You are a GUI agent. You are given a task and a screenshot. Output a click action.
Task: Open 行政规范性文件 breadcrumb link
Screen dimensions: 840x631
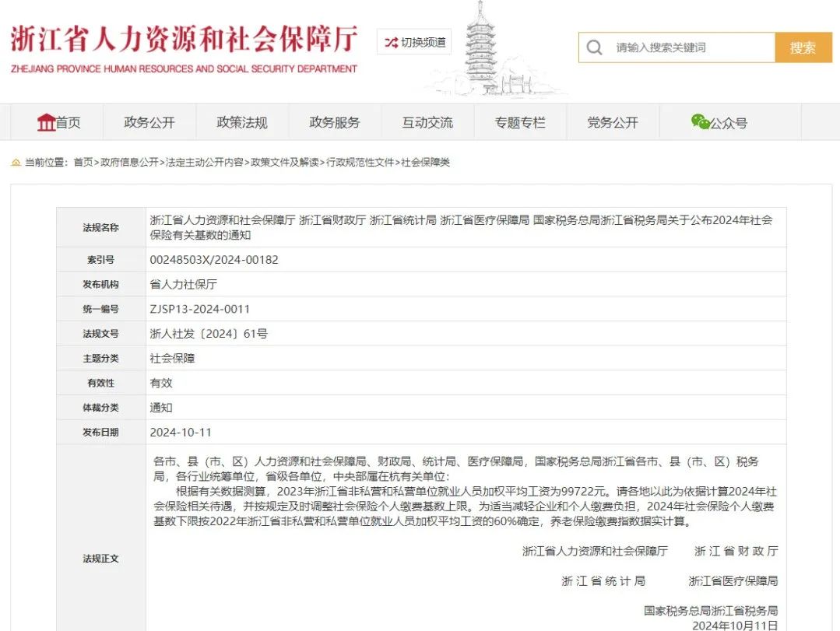click(x=360, y=163)
